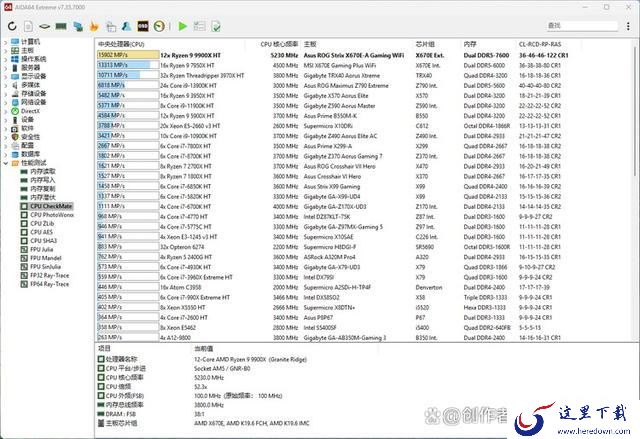Select the FP32 Ray-Trace benchmark
Viewport: 640px width, 439px height.
49,275
